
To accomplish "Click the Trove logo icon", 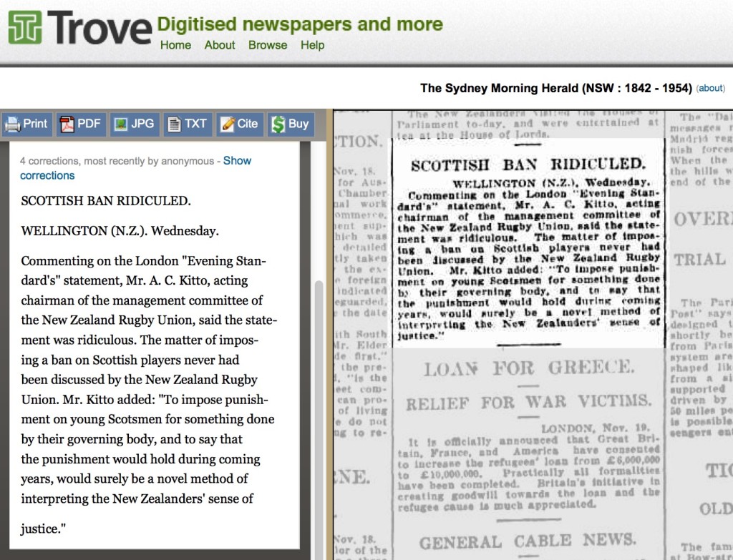I will 25,28.
